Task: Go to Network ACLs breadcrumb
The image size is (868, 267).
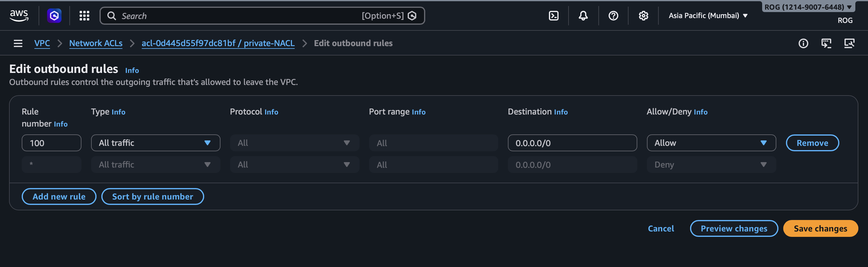Action: [96, 43]
